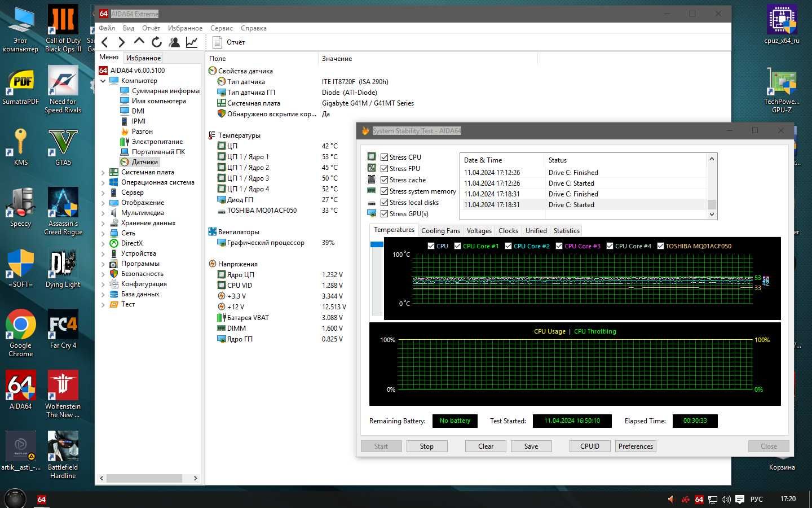Open the cpuz_x64_ru desktop icon
This screenshot has height=508, width=812.
(x=782, y=24)
